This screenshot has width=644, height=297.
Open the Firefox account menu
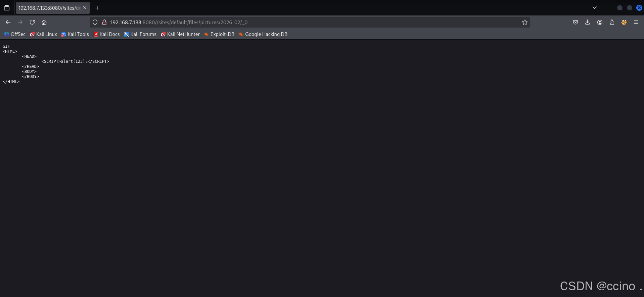pyautogui.click(x=600, y=22)
